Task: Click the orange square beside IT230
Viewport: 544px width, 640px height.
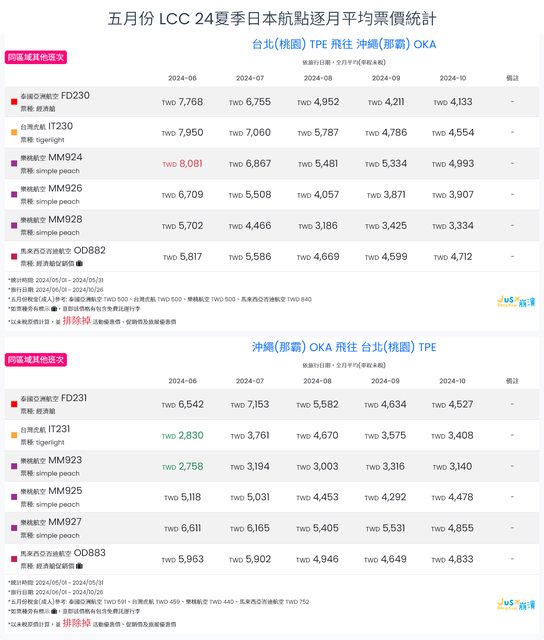Action: [x=14, y=132]
